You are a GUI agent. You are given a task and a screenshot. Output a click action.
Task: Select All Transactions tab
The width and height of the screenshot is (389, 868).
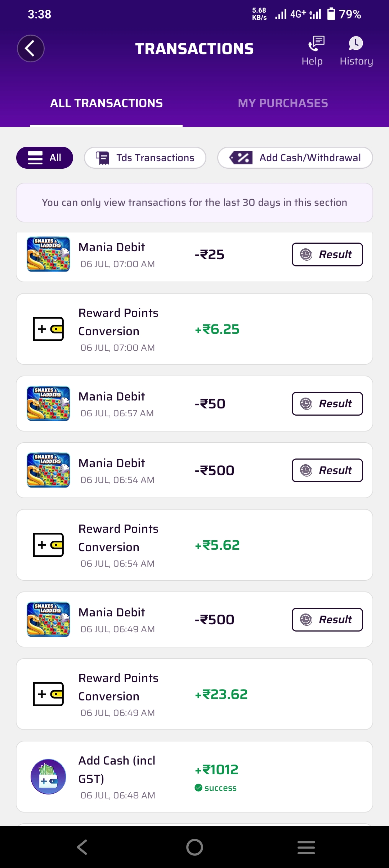pyautogui.click(x=106, y=103)
